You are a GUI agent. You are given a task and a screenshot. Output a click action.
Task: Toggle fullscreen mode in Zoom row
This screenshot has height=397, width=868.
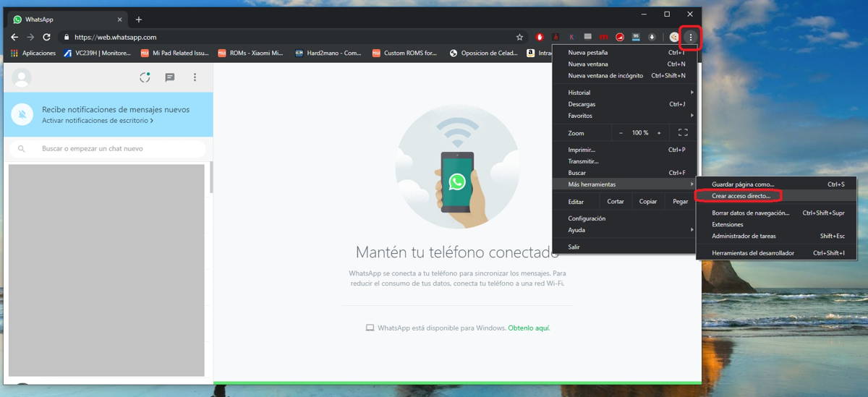click(x=682, y=133)
